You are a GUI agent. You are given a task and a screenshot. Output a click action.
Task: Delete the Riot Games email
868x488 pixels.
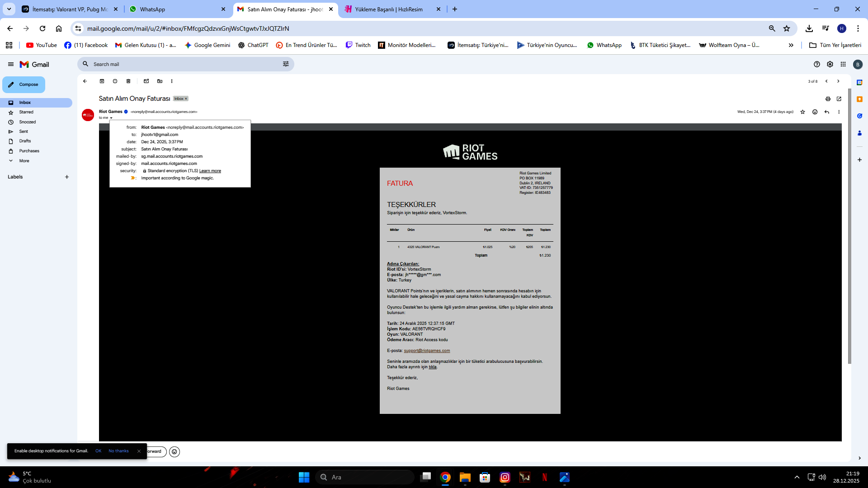(128, 81)
